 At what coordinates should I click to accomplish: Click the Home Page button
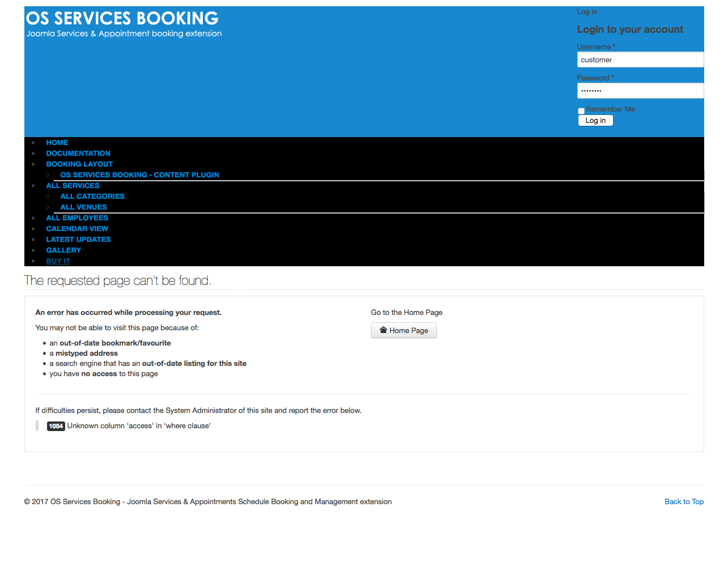(404, 330)
